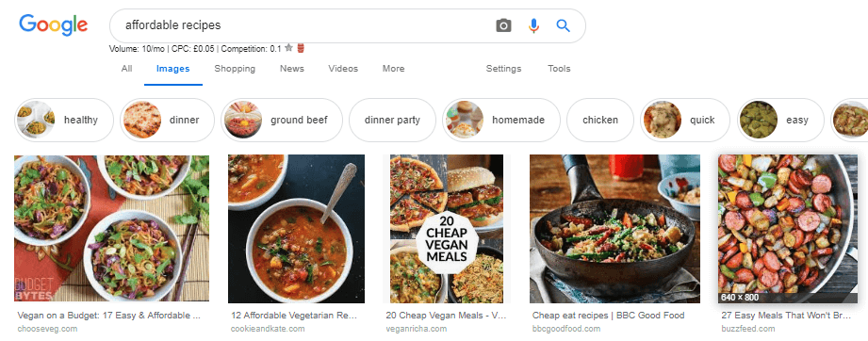This screenshot has height=341, width=868.
Task: Expand the Tools filter options
Action: click(559, 69)
